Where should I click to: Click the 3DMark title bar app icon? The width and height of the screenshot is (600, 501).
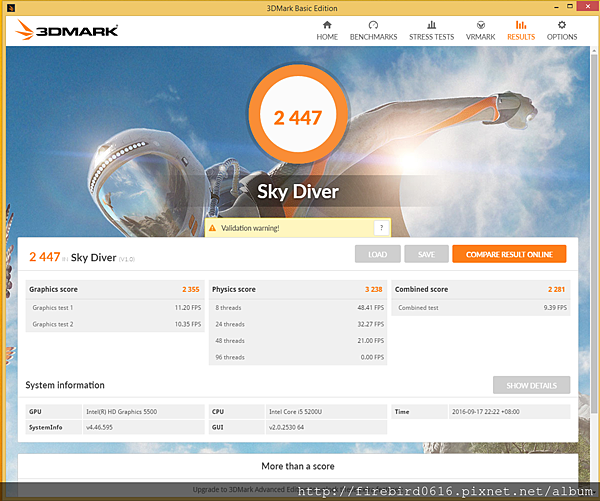pos(11,7)
